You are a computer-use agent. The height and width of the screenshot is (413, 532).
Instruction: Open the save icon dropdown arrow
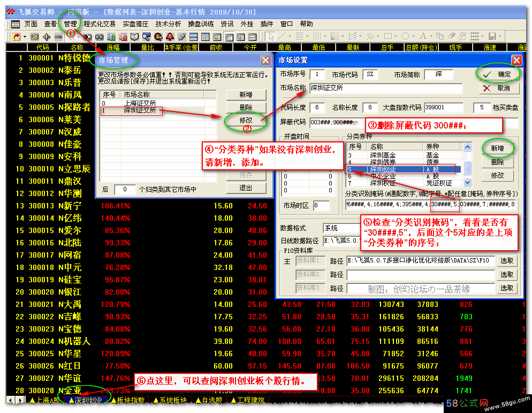(500, 36)
